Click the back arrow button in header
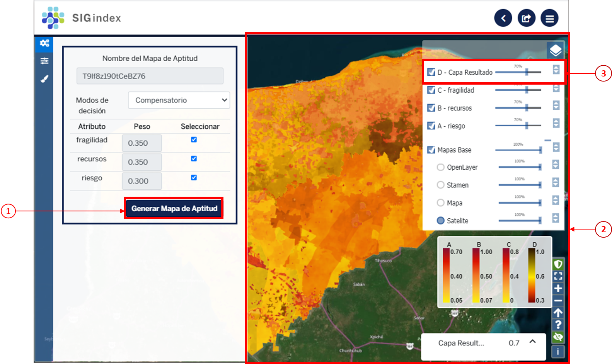This screenshot has height=364, width=612. 503,18
